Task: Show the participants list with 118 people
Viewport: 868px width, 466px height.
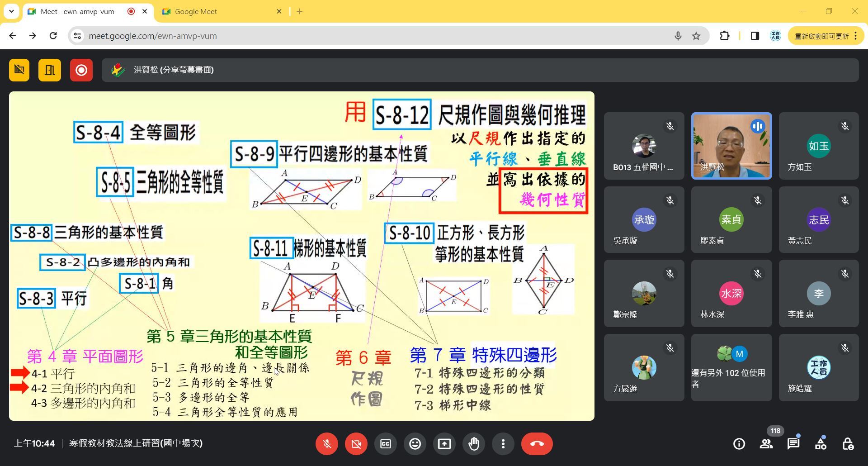Action: [766, 444]
